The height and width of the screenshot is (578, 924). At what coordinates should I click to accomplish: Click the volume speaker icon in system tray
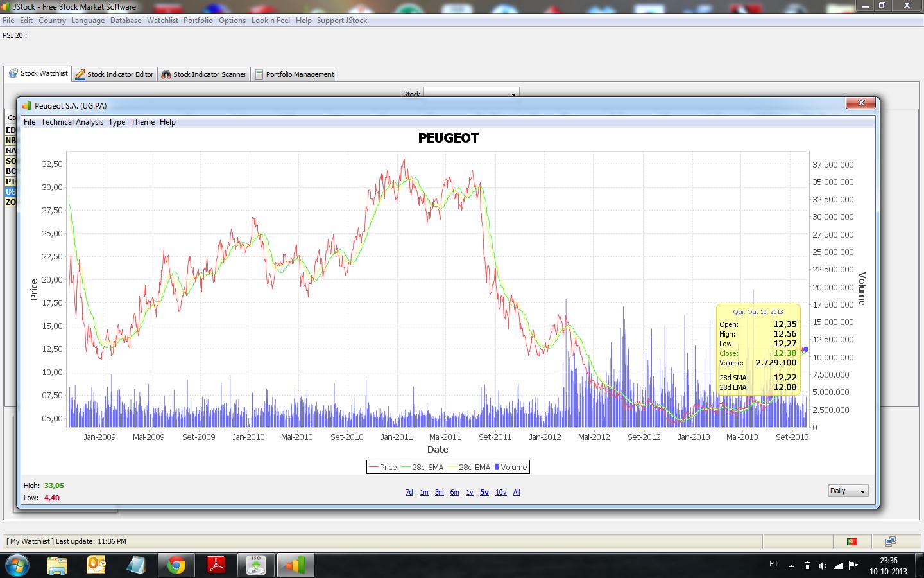pos(823,566)
